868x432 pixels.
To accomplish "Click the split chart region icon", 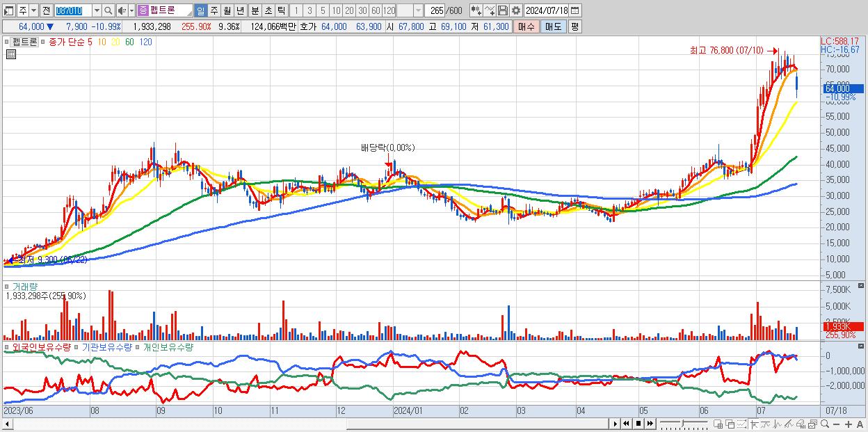I will [x=718, y=424].
